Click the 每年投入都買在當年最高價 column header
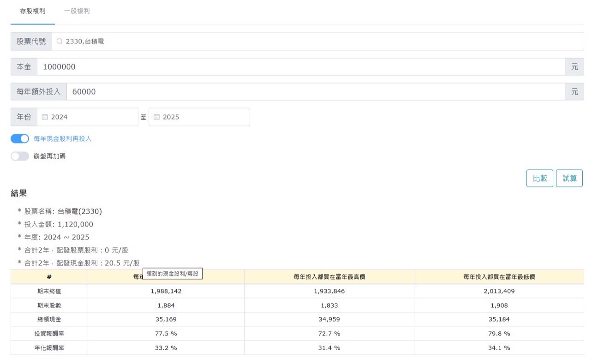The image size is (604, 364). 329,277
